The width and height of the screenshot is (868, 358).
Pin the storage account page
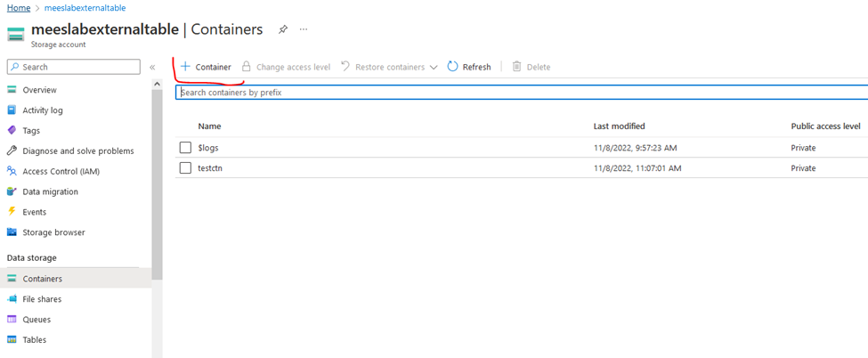283,29
